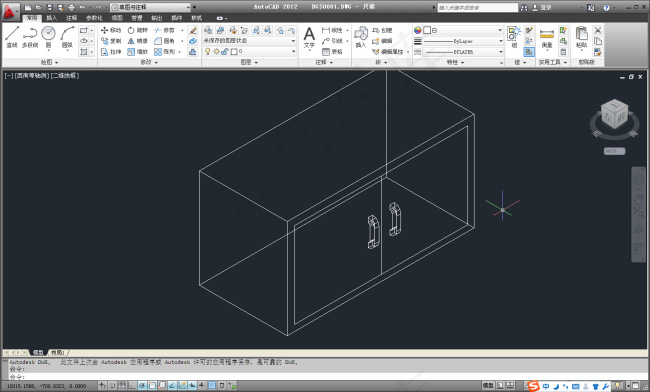Switch to the 插入 (Insert) ribbon tab

51,18
